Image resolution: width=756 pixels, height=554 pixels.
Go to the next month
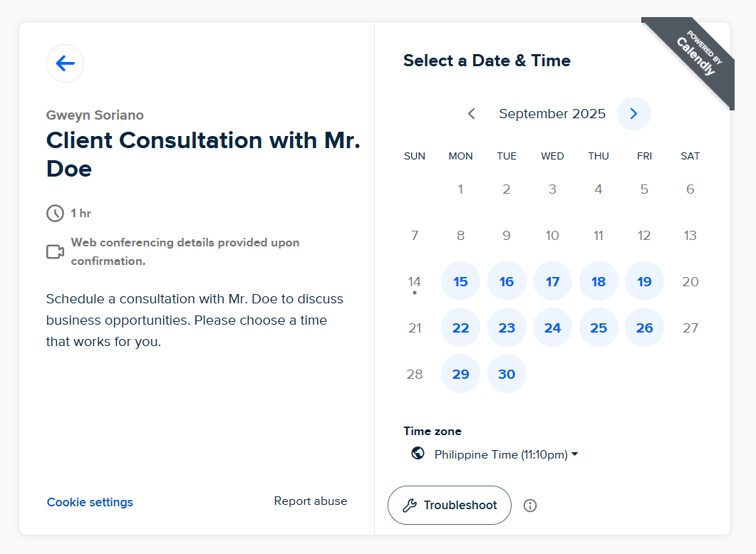[633, 114]
